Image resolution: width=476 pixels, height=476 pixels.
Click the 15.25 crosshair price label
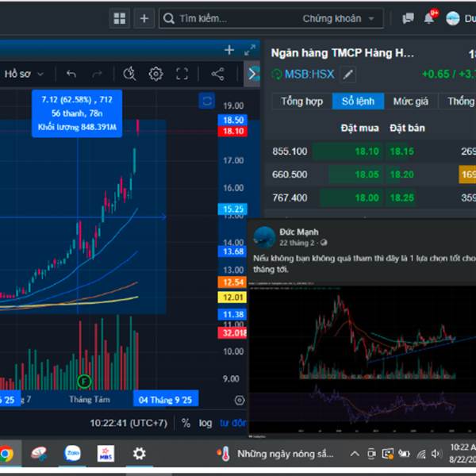232,209
